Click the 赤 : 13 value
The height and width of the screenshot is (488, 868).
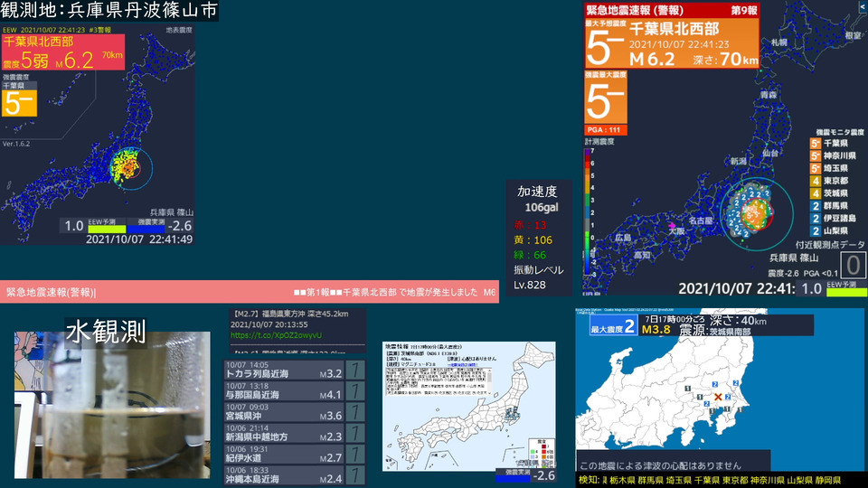coord(530,225)
